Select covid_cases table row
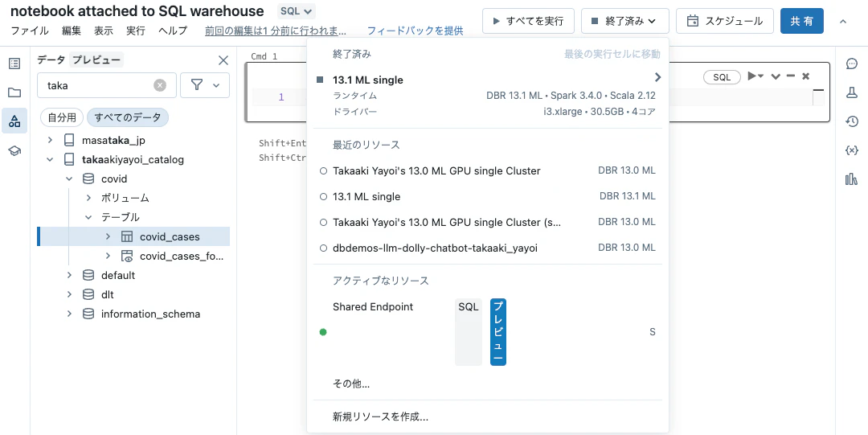Image resolution: width=868 pixels, height=435 pixels. click(133, 236)
